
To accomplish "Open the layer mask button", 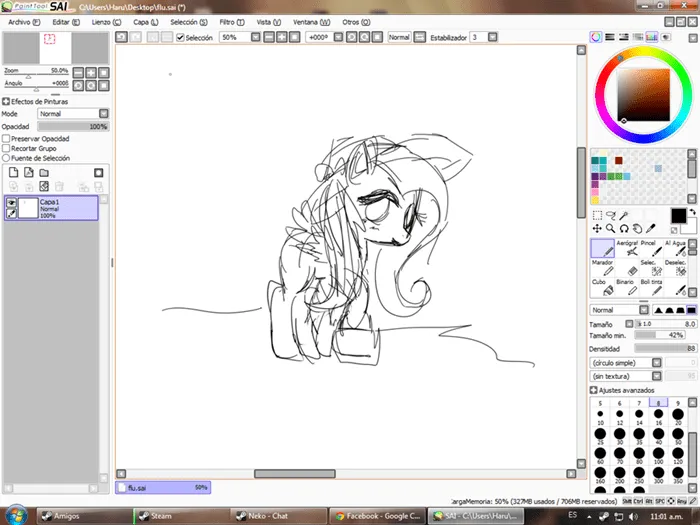I will (98, 172).
